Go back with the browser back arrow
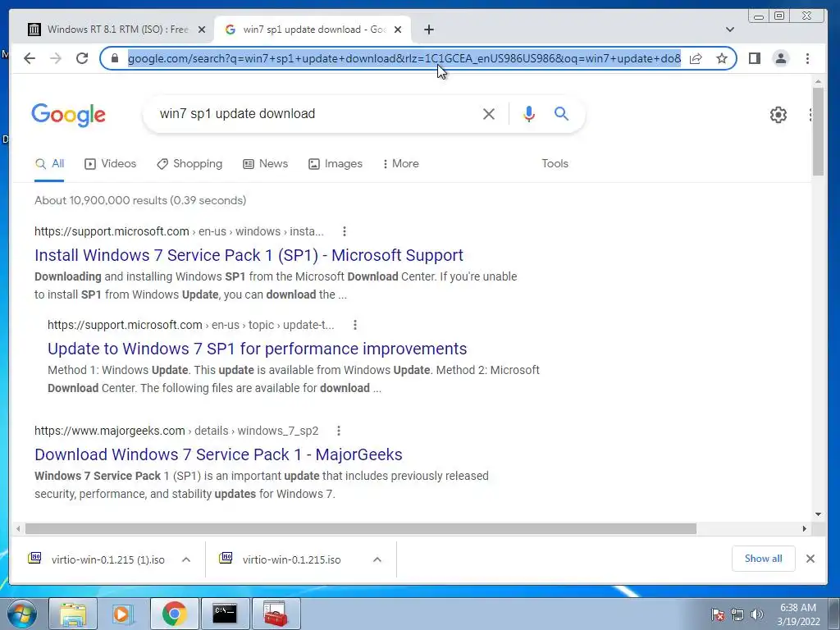840x630 pixels. [30, 58]
